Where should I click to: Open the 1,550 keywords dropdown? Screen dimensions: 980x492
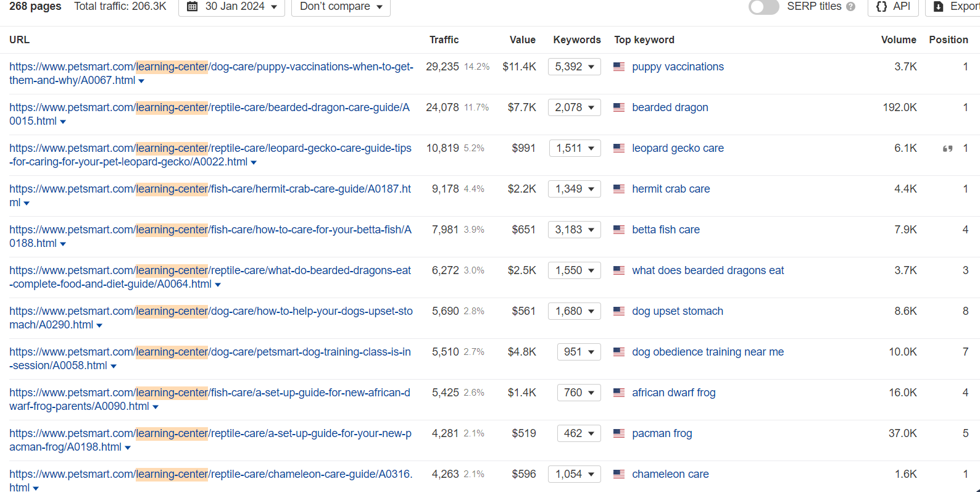pyautogui.click(x=575, y=270)
